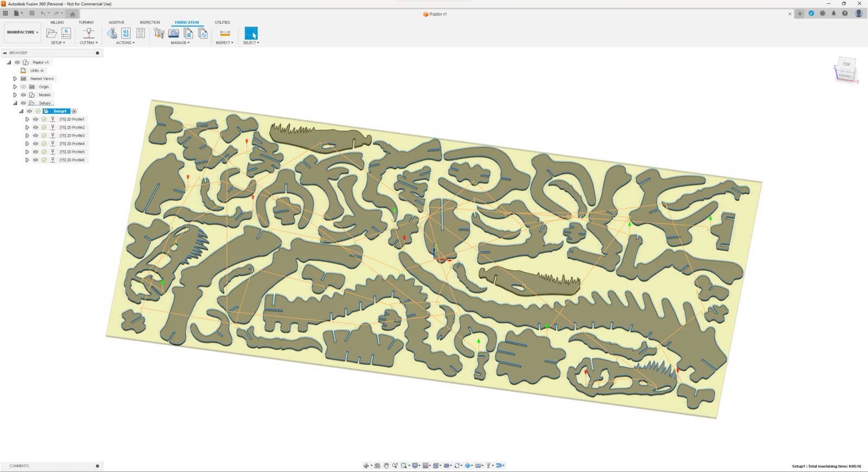Collapse the Setups node
This screenshot has height=472, width=868.
pyautogui.click(x=15, y=103)
